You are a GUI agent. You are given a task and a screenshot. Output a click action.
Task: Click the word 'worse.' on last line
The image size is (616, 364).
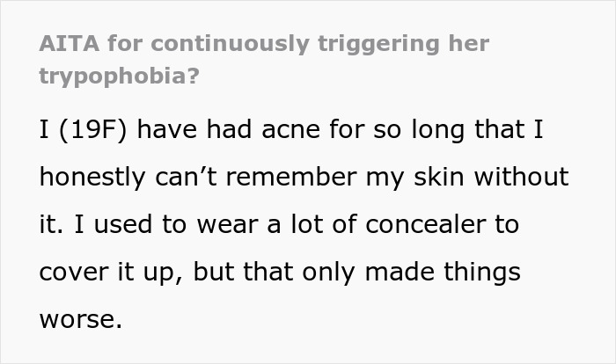81,320
